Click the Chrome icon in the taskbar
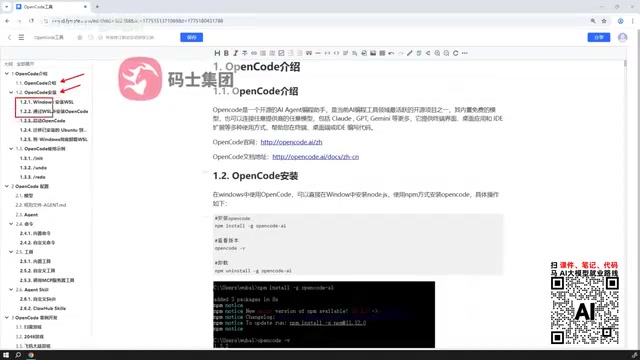 coord(31,355)
